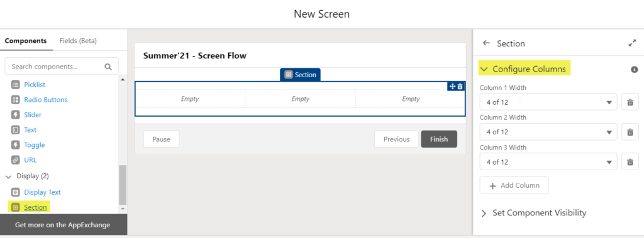Screen dimensions: 644x238
Task: Click the Add Column button
Action: pos(514,185)
